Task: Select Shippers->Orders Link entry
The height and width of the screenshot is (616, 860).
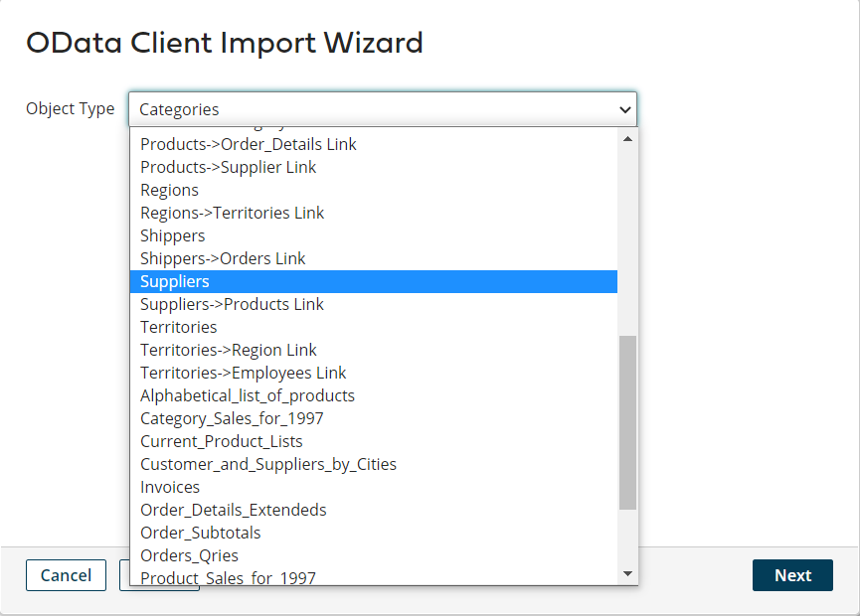Action: coord(223,258)
